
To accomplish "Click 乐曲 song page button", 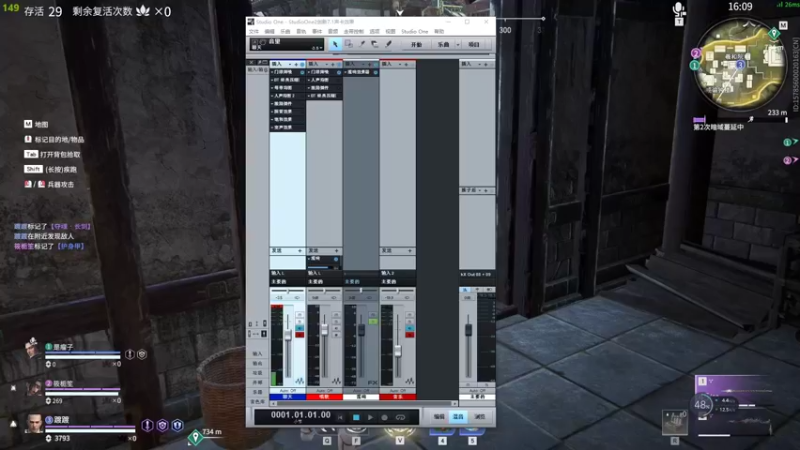I will (x=443, y=45).
